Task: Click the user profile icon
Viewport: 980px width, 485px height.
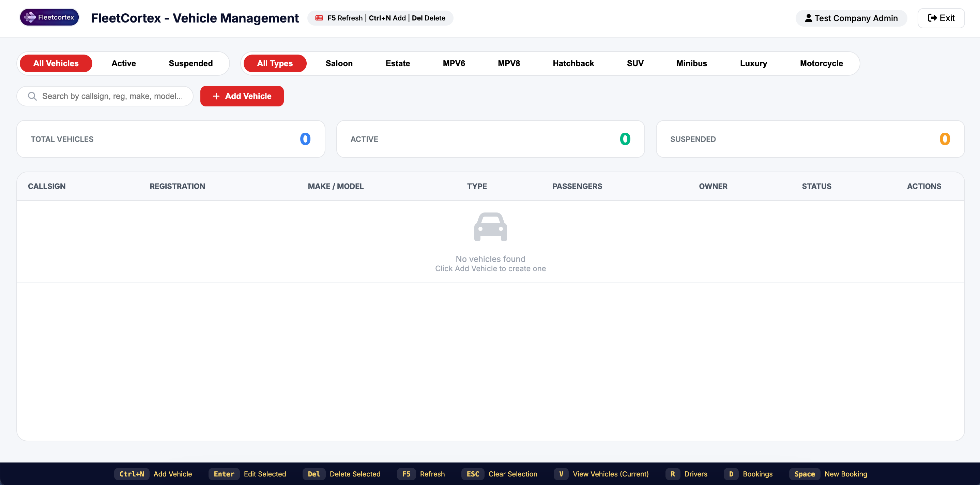Action: coord(808,18)
